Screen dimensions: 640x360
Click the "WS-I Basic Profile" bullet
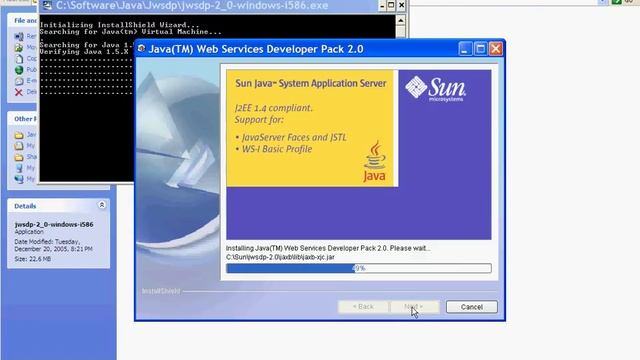point(277,149)
